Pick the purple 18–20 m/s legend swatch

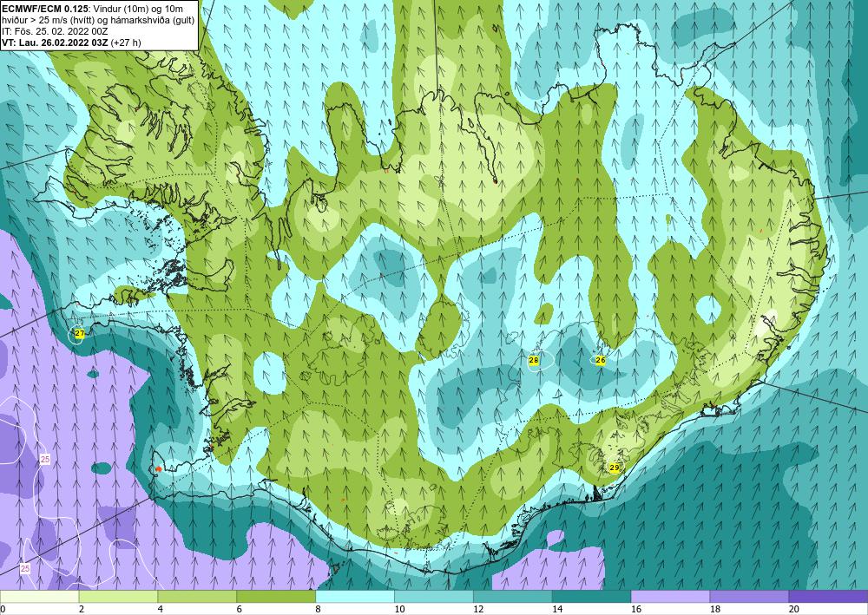749,597
